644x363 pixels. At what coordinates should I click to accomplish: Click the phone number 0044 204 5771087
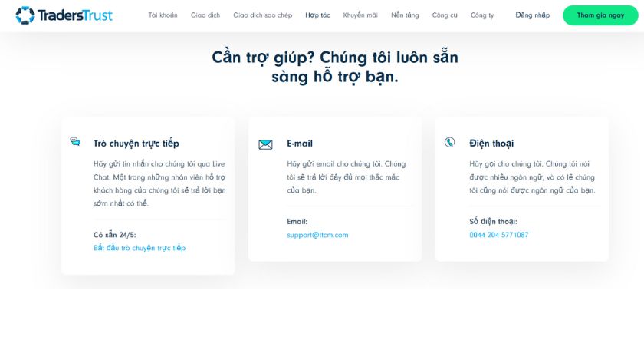[498, 235]
